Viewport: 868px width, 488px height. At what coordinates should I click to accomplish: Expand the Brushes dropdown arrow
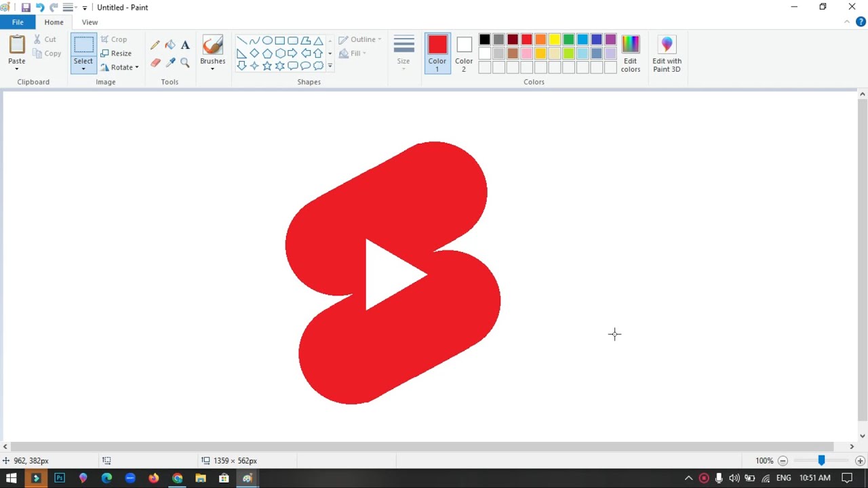coord(212,68)
